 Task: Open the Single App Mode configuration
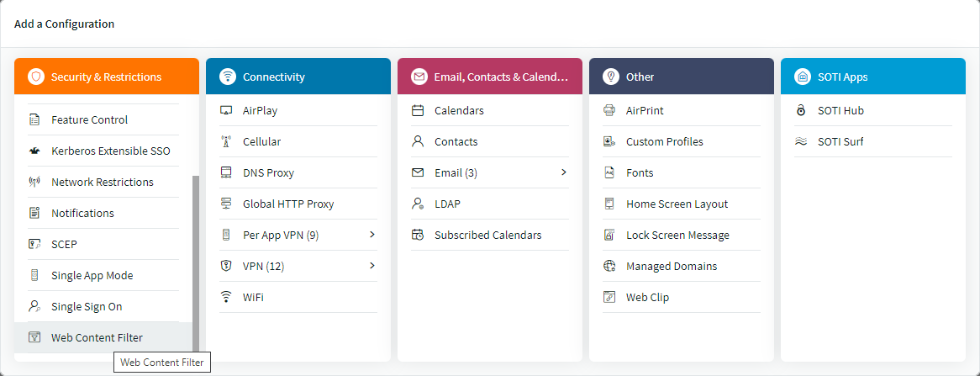pyautogui.click(x=92, y=275)
